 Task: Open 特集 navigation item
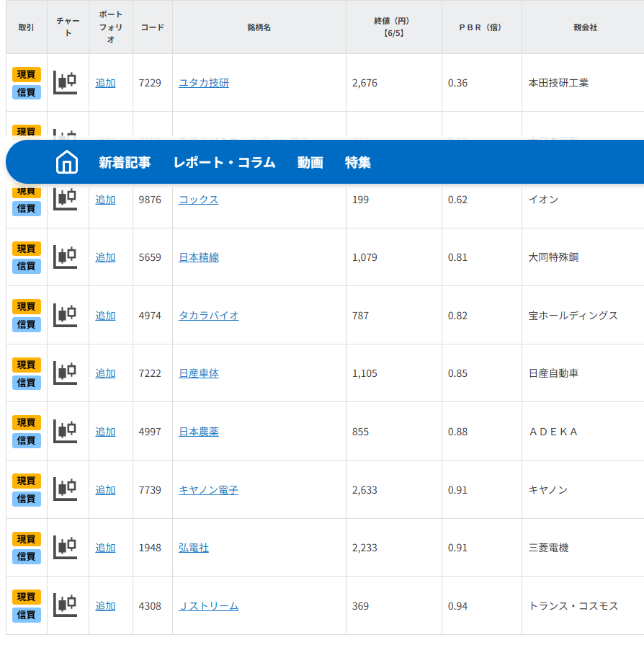pos(357,162)
